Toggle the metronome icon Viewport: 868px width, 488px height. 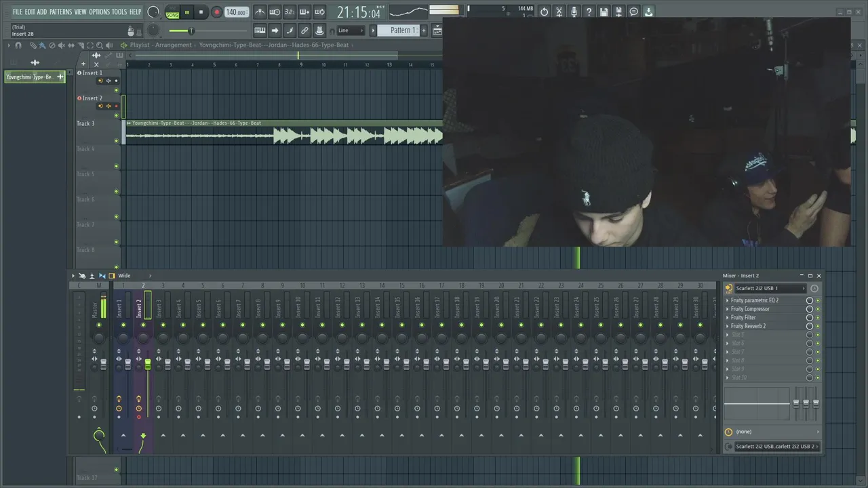(260, 12)
